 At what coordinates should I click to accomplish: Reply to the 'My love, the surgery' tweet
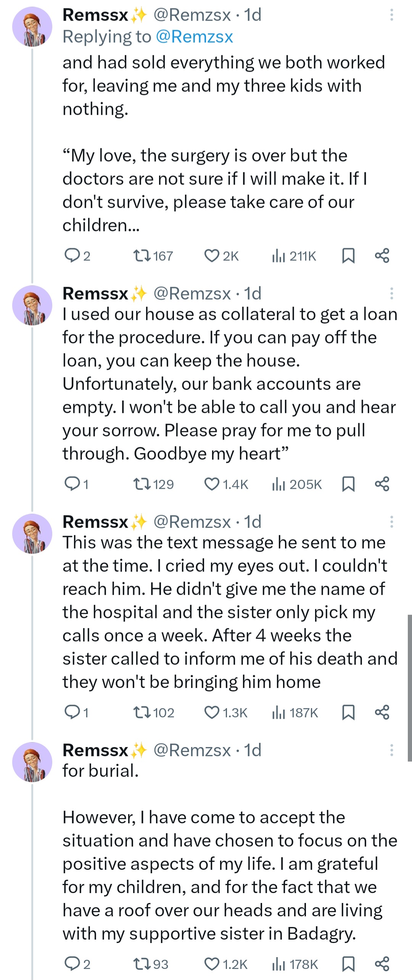coord(72,256)
